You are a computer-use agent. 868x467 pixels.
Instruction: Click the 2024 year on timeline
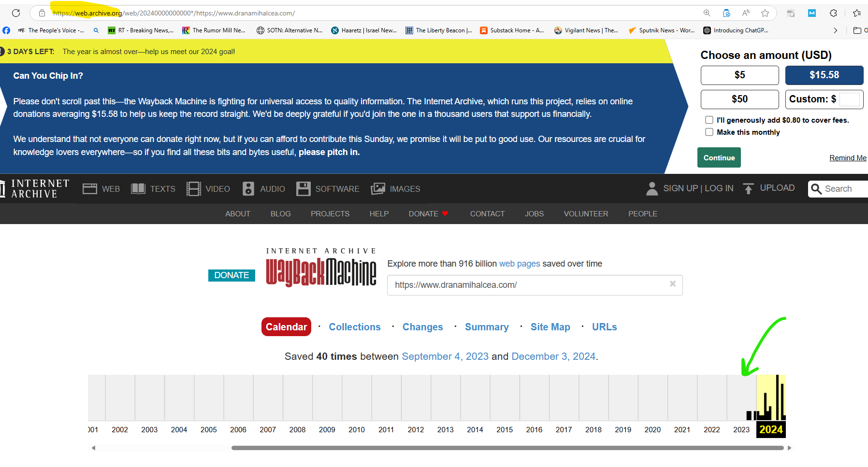click(x=771, y=429)
